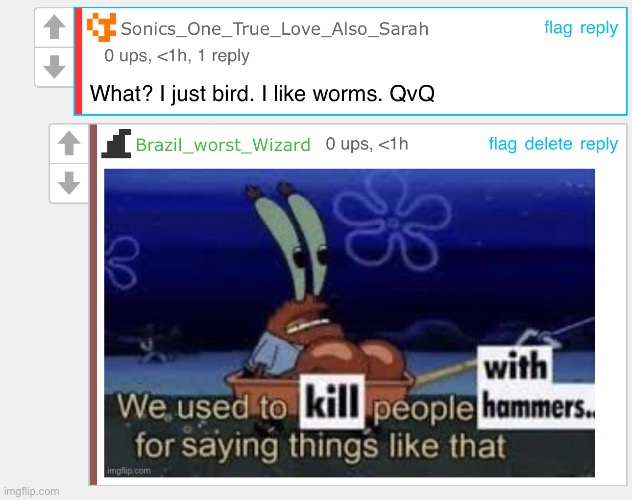Downvote Brazil_worst_Wizard's reply
The width and height of the screenshot is (632, 500).
coord(69,183)
